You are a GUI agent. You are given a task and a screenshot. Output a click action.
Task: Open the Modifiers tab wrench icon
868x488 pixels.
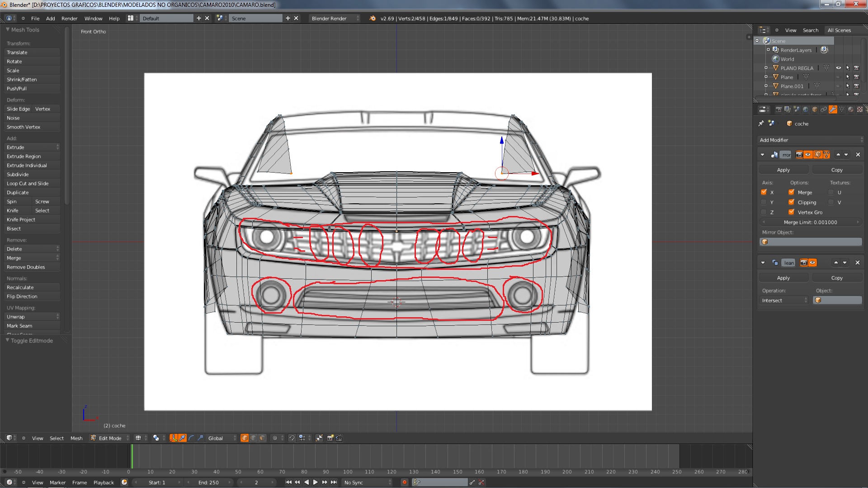[833, 109]
